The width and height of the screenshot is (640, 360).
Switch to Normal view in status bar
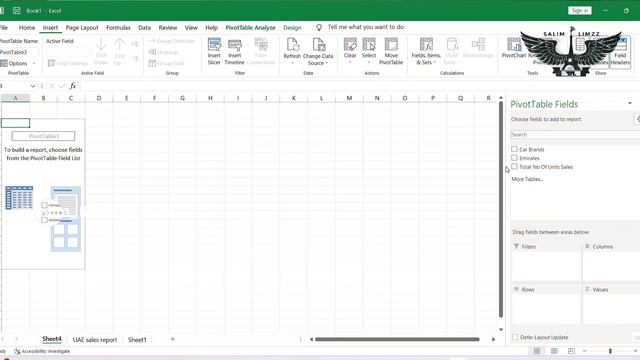click(537, 351)
